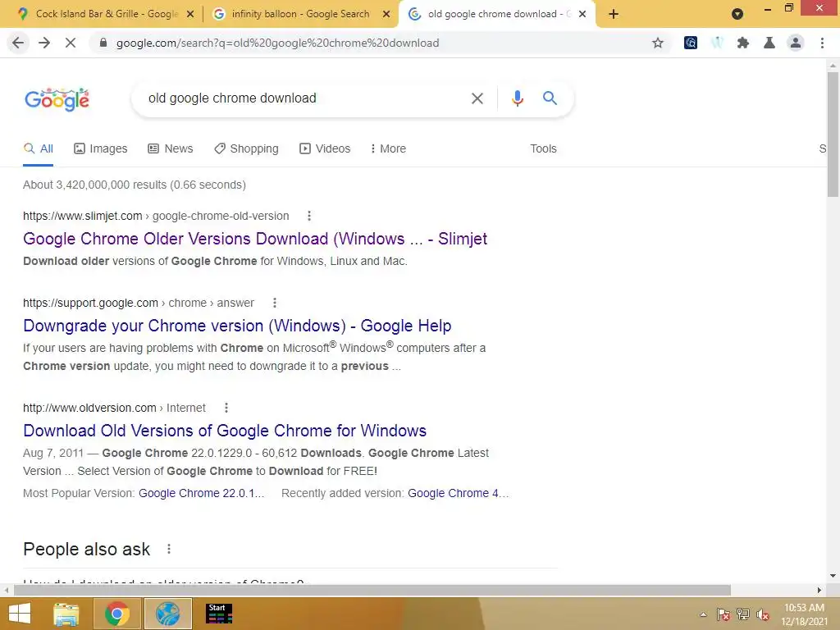840x630 pixels.
Task: Open a new tab with the plus button
Action: point(614,14)
